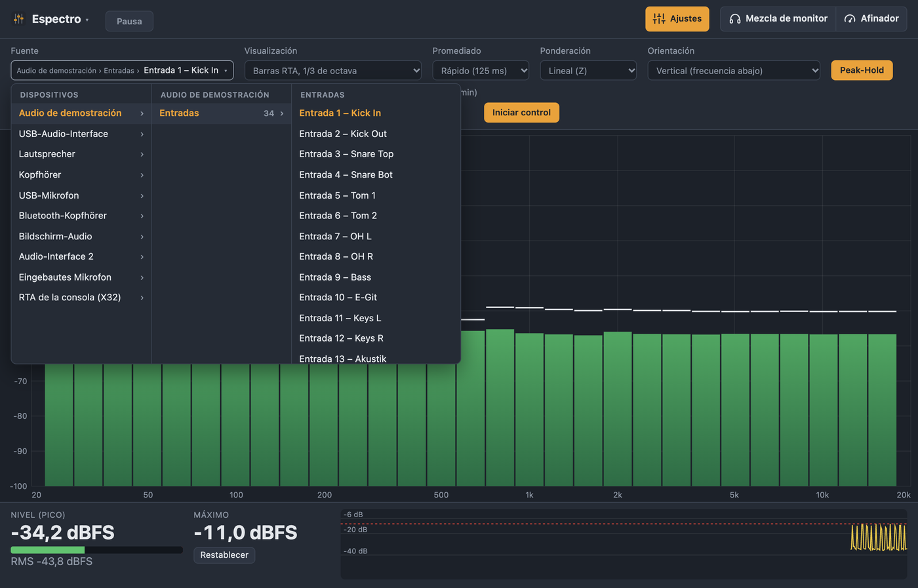The width and height of the screenshot is (918, 588).
Task: Open the Orientación dropdown
Action: (734, 71)
